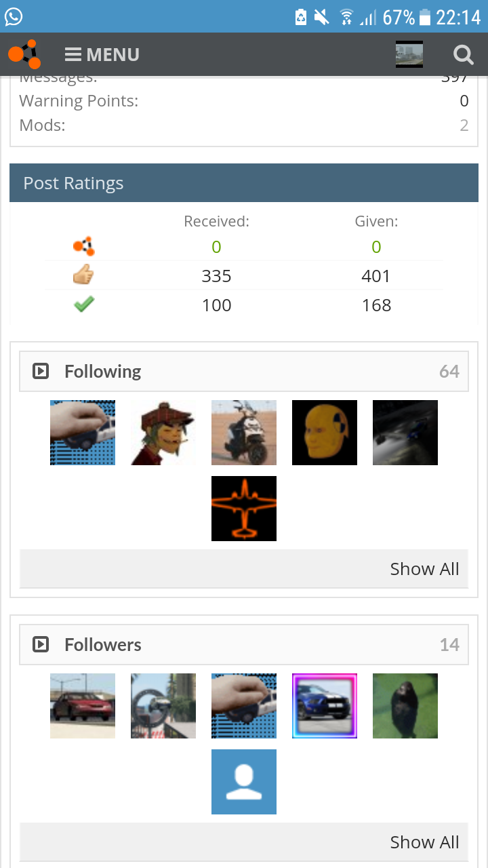View the scooter avatar in Following
Viewport: 488px width, 868px height.
point(244,433)
